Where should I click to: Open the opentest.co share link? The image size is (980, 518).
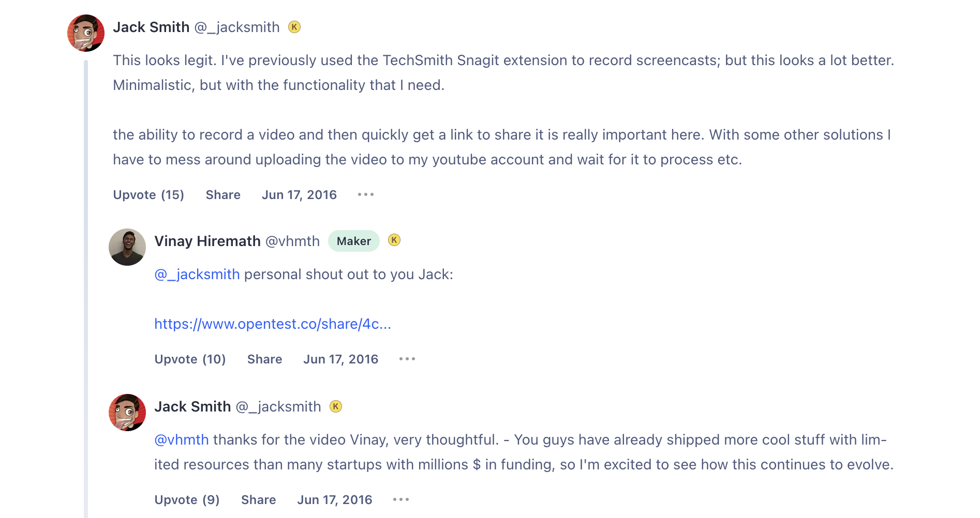click(273, 324)
